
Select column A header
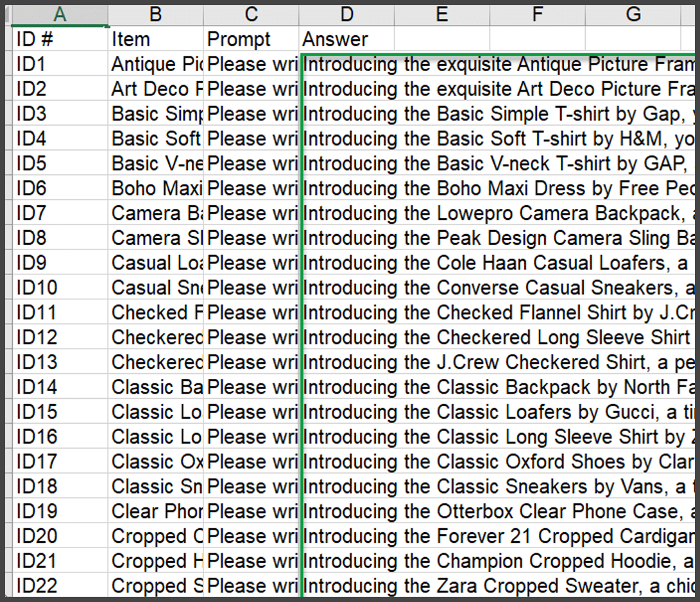[x=60, y=15]
